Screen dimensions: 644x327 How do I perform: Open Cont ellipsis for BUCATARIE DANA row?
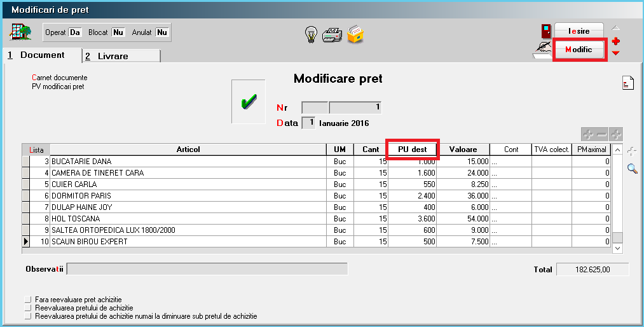tap(494, 162)
